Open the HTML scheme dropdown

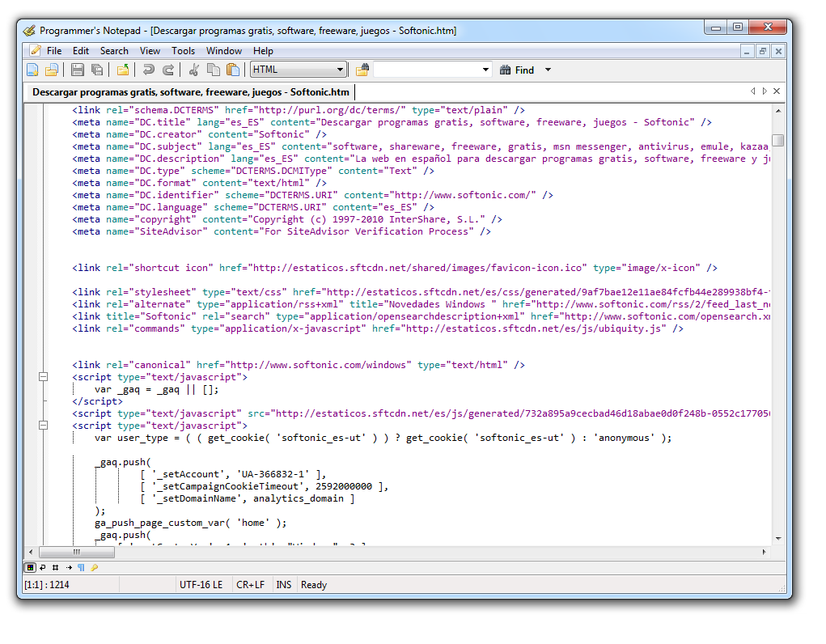coord(338,70)
